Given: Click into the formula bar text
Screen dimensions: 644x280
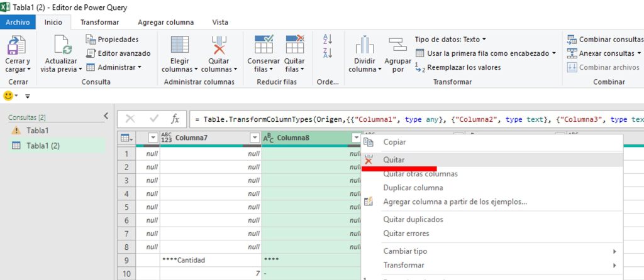Looking at the screenshot, I should pos(416,119).
